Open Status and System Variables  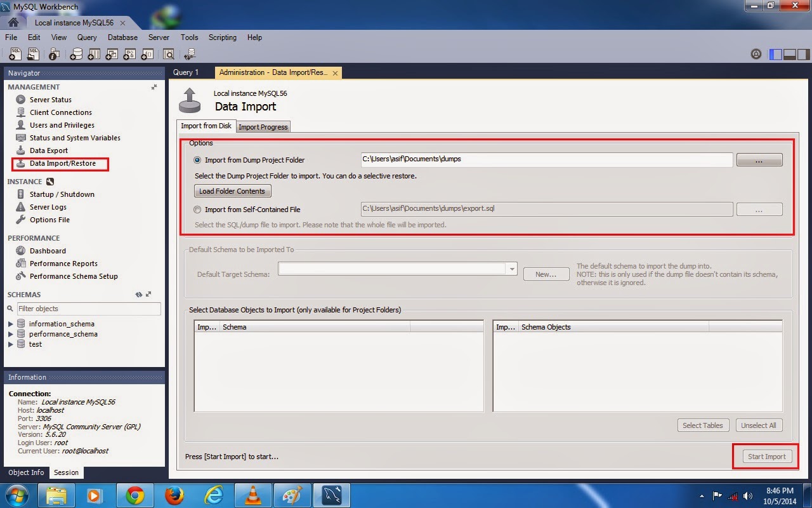point(74,138)
